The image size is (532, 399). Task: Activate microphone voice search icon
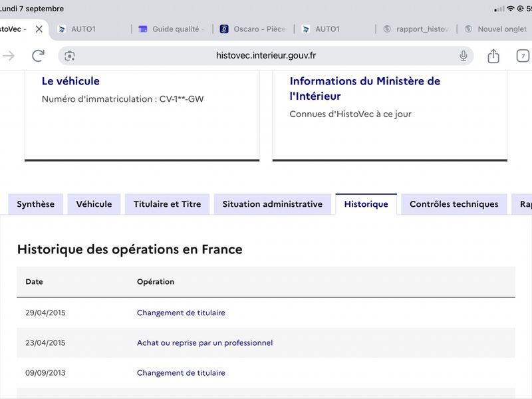tap(463, 56)
